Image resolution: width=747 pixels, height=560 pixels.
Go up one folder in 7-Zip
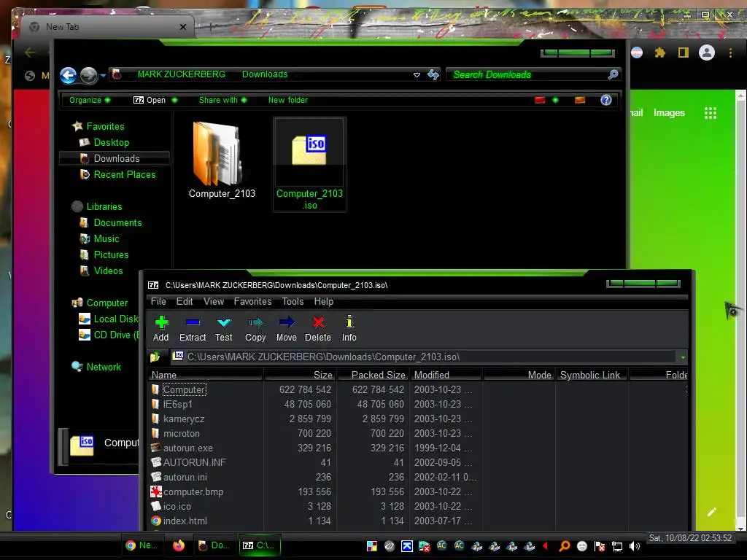(155, 357)
